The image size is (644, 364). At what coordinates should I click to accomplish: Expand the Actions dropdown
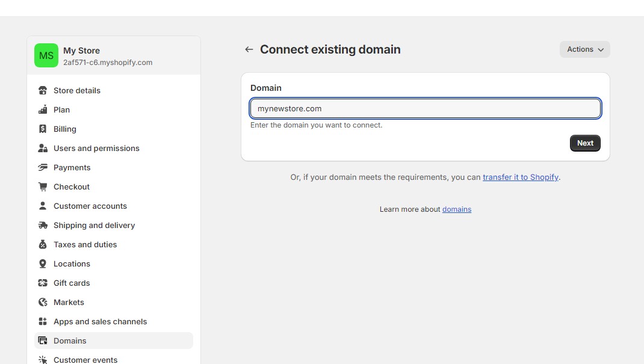click(585, 49)
